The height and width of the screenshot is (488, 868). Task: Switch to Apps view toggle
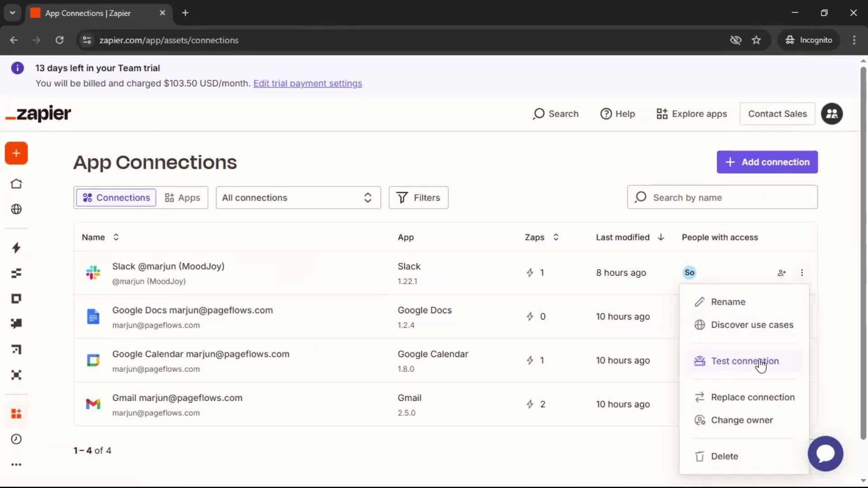point(182,197)
